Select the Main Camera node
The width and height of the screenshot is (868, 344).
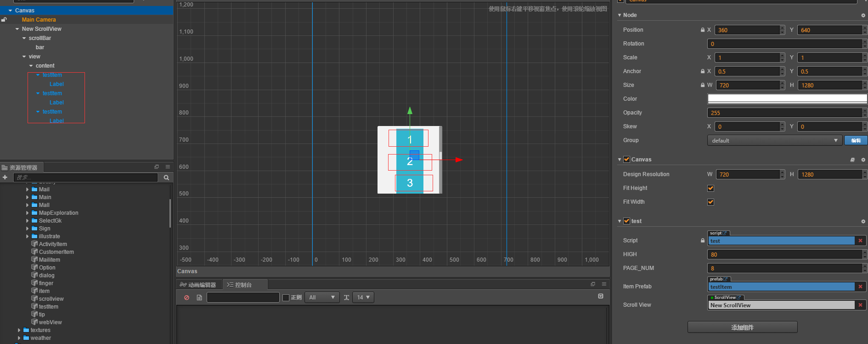coord(39,20)
